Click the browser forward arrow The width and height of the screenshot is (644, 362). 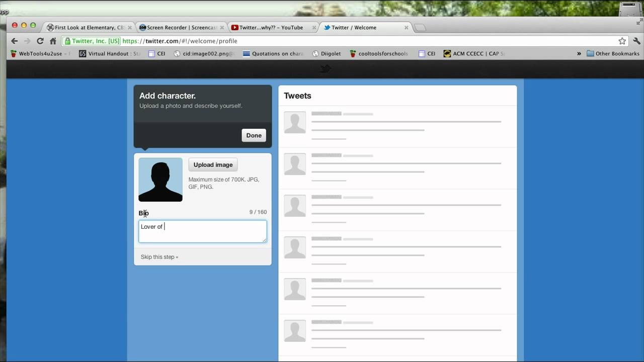[x=27, y=41]
